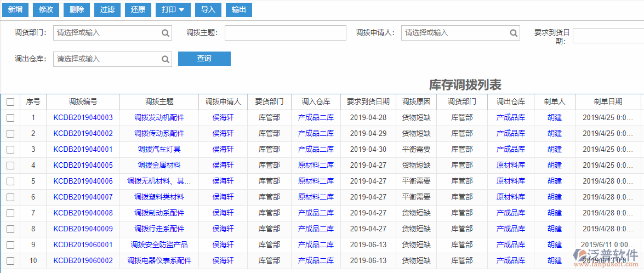Open transfer record KCDB2019040003
Viewport: 644px width, 273px height.
point(83,118)
